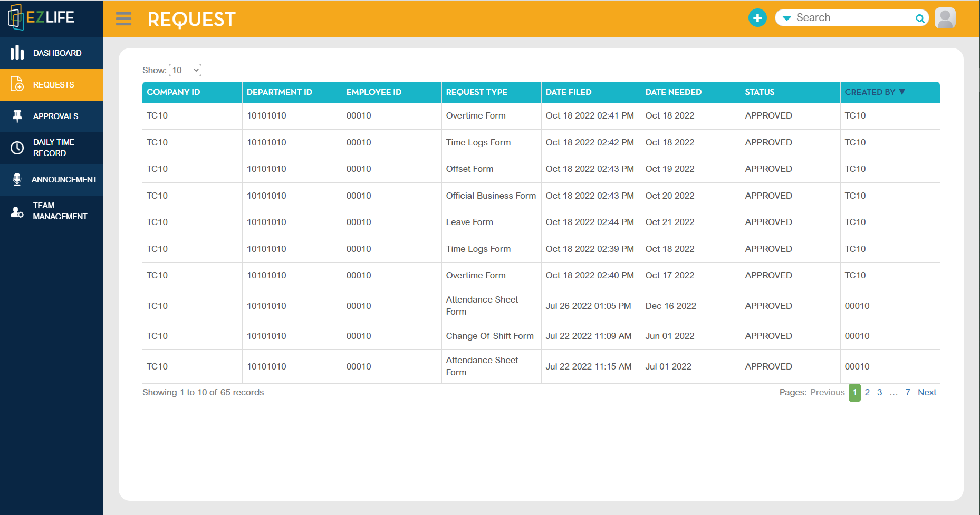Sort by Request Type column header
The height and width of the screenshot is (515, 980).
(491, 92)
